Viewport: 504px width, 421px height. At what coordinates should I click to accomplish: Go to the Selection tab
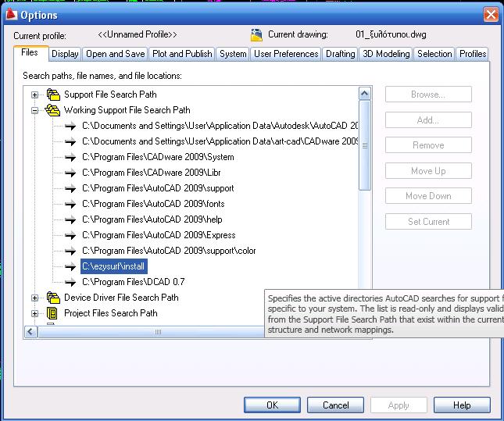pos(434,54)
